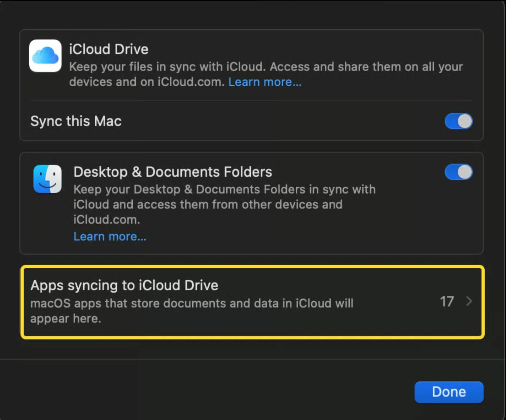Click the 'Desktop & Documents Folders' title

click(x=173, y=172)
